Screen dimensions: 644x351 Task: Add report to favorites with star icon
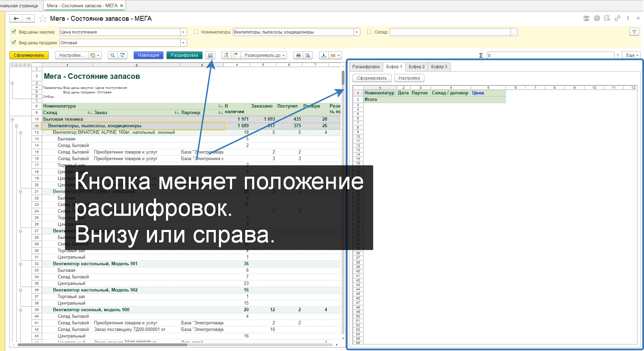(43, 19)
